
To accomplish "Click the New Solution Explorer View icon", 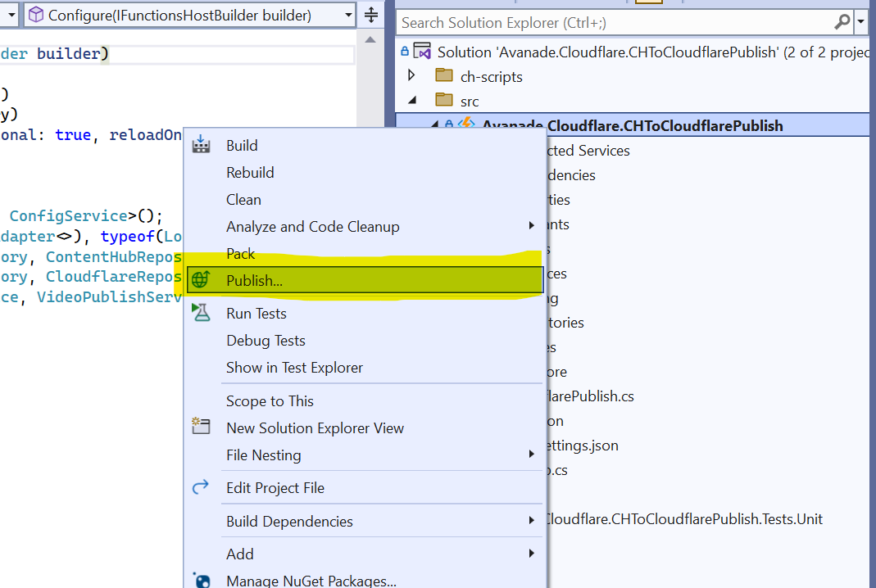I will [201, 427].
